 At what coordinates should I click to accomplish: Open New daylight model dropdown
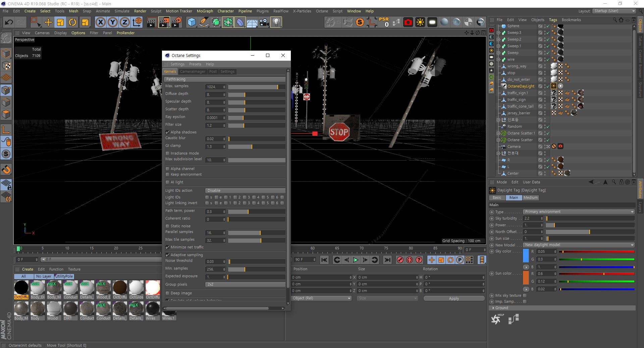pos(579,245)
